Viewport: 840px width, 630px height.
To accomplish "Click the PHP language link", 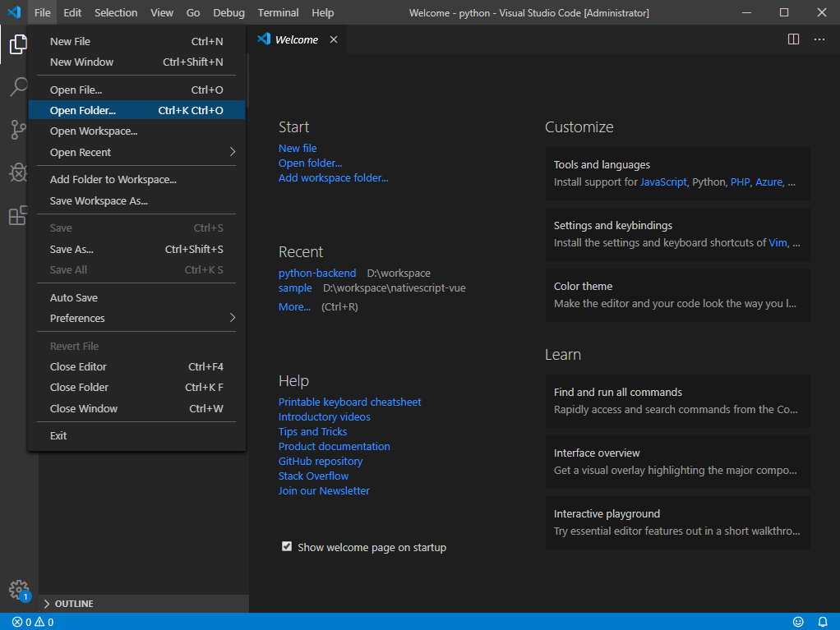I will (x=740, y=182).
